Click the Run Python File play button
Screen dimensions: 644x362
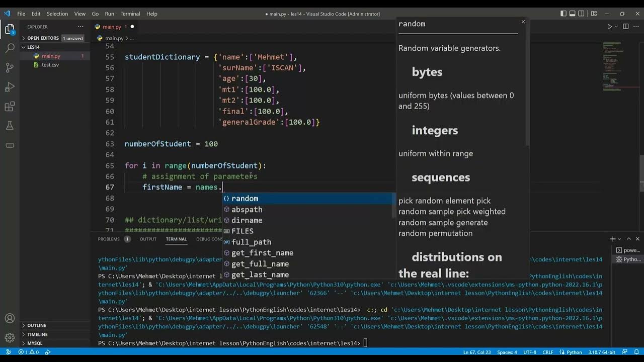coord(609,27)
